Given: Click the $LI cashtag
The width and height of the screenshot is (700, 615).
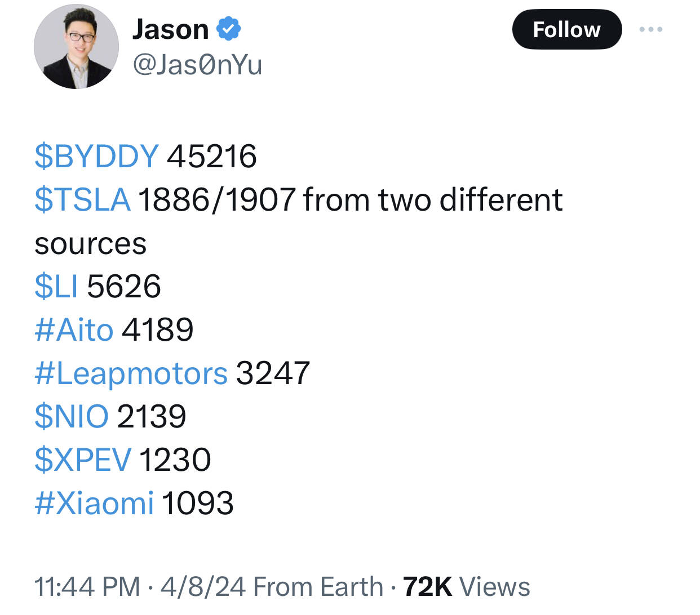Looking at the screenshot, I should (x=56, y=286).
